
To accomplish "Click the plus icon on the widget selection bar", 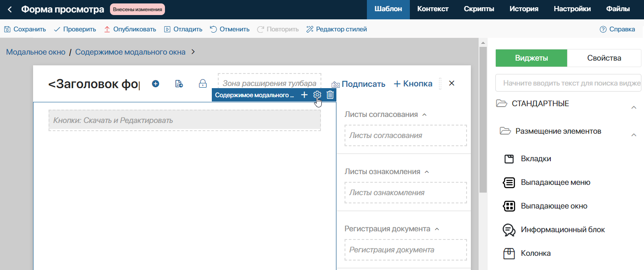I will point(304,95).
